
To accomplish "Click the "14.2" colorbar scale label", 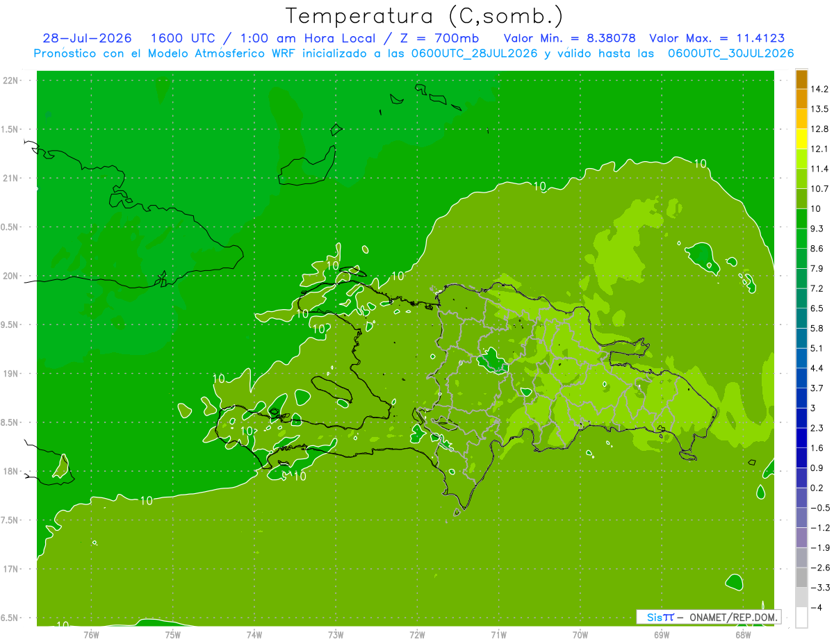I will pos(819,89).
